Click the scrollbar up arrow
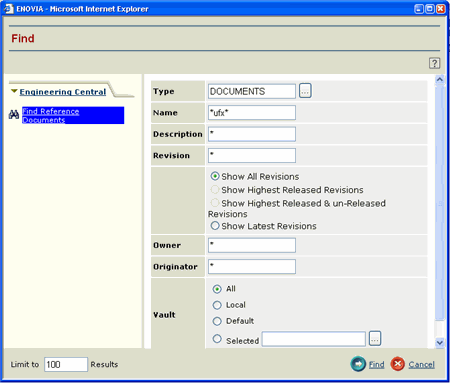The height and width of the screenshot is (383, 450). pyautogui.click(x=440, y=79)
